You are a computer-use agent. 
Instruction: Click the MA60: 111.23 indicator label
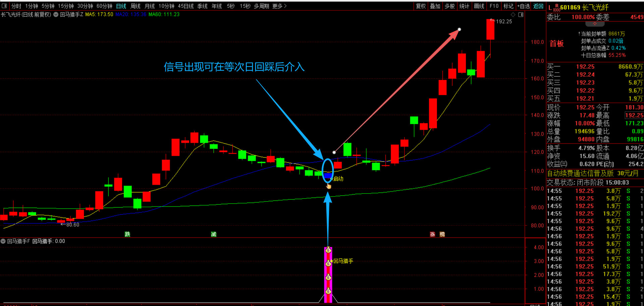(x=164, y=14)
